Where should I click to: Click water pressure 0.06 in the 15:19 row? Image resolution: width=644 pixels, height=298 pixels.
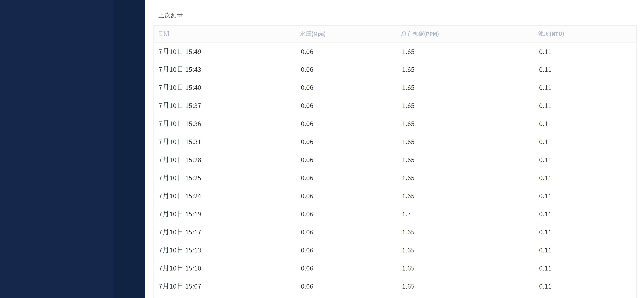(307, 214)
